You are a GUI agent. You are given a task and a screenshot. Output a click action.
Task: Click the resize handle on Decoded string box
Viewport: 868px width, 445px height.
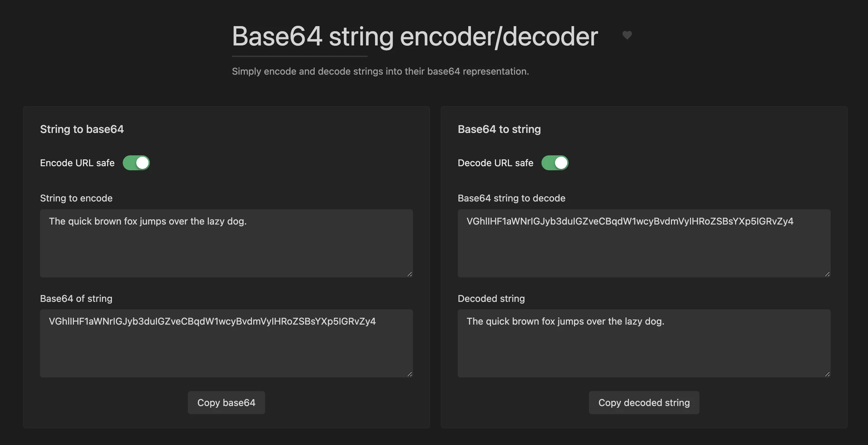coord(827,373)
